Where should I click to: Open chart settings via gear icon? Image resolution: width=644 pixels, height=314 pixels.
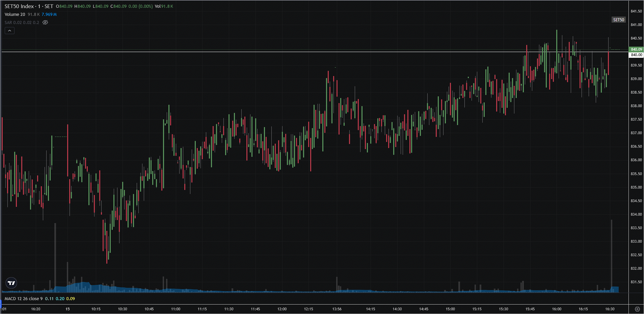tap(637, 309)
